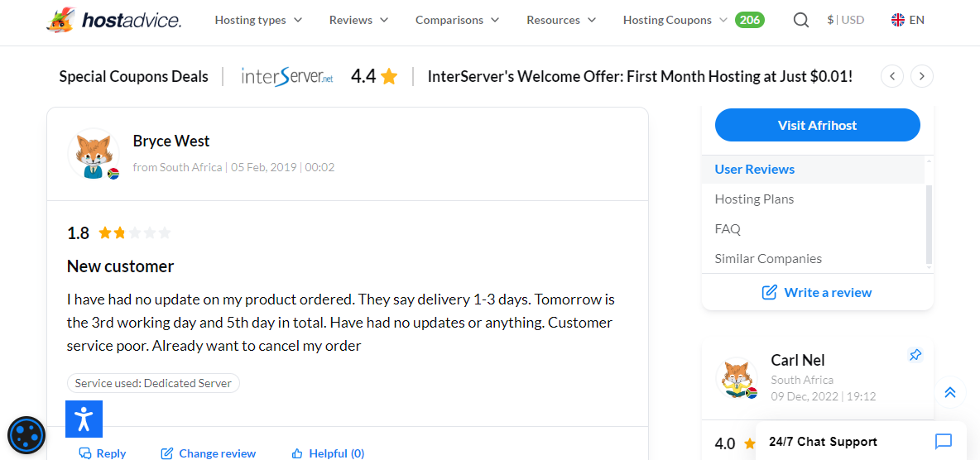Screen dimensions: 980x460
Task: Click Bryce West's fox avatar
Action: coord(94,154)
